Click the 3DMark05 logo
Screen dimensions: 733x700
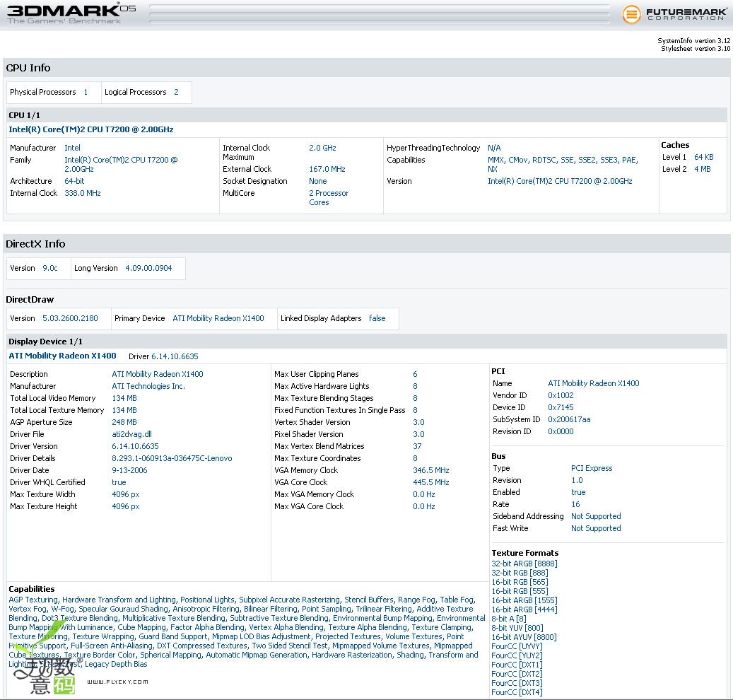pos(71,14)
